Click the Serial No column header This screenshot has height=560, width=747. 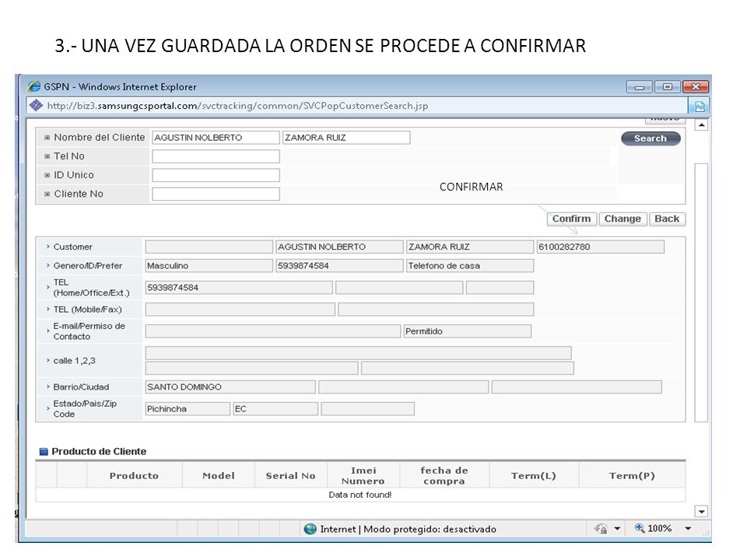[290, 475]
